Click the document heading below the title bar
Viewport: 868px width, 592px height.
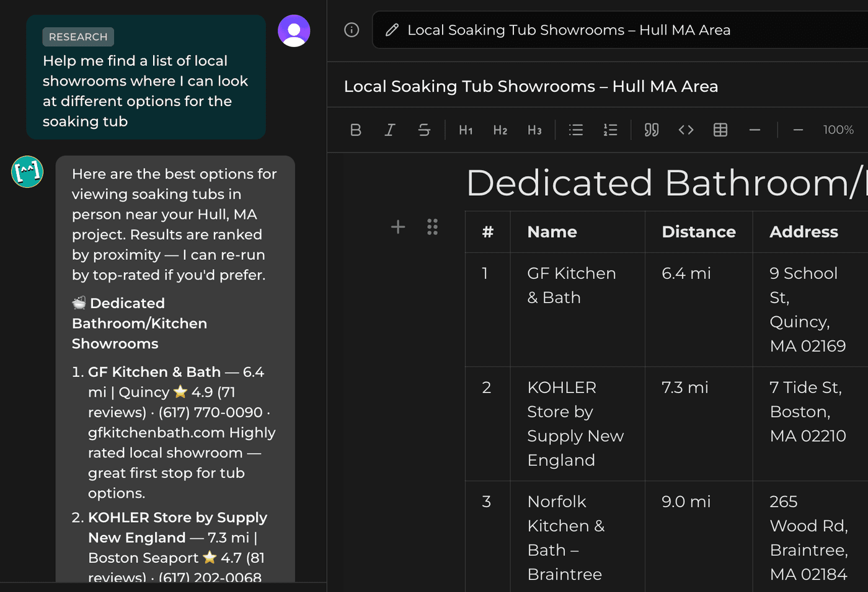coord(531,86)
